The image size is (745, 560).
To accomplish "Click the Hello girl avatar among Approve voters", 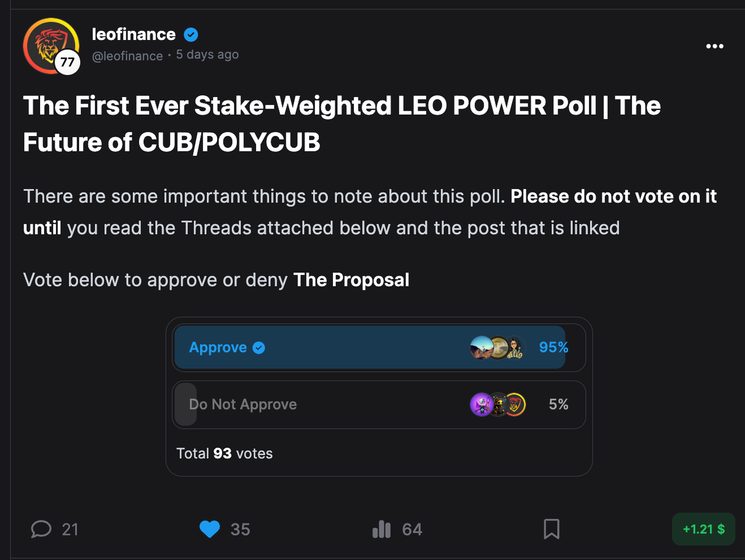I will pos(515,348).
